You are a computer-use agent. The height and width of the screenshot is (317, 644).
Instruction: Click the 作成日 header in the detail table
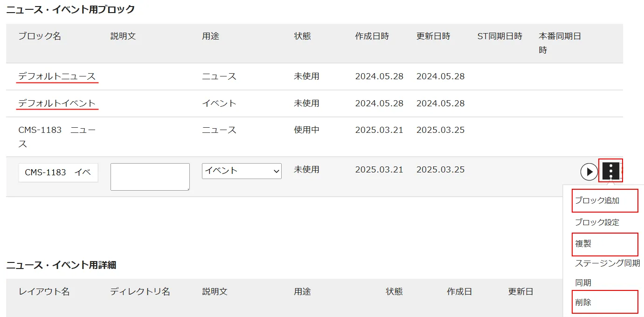pyautogui.click(x=459, y=292)
